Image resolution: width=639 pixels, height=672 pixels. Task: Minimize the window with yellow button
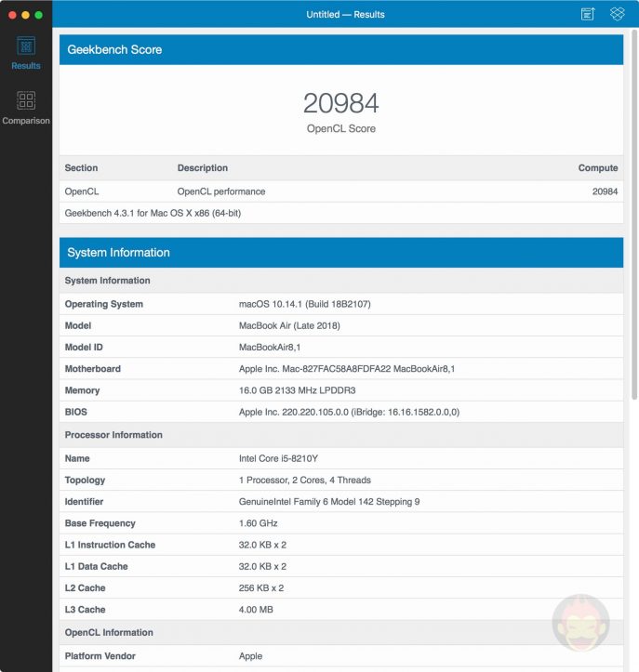click(x=26, y=15)
